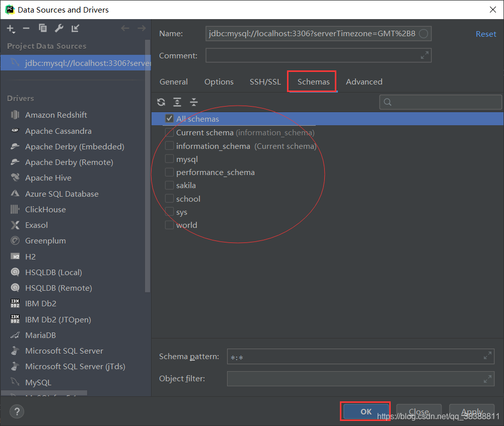Select Microsoft SQL Server (jTds) driver

[75, 366]
